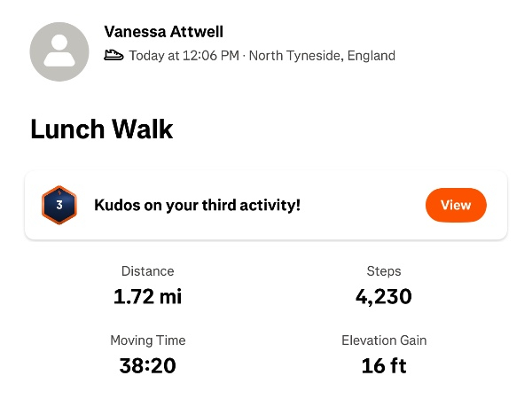Screen dimensions: 532x399
Task: Click the "Kudos on your third activity!" message
Action: [x=197, y=205]
